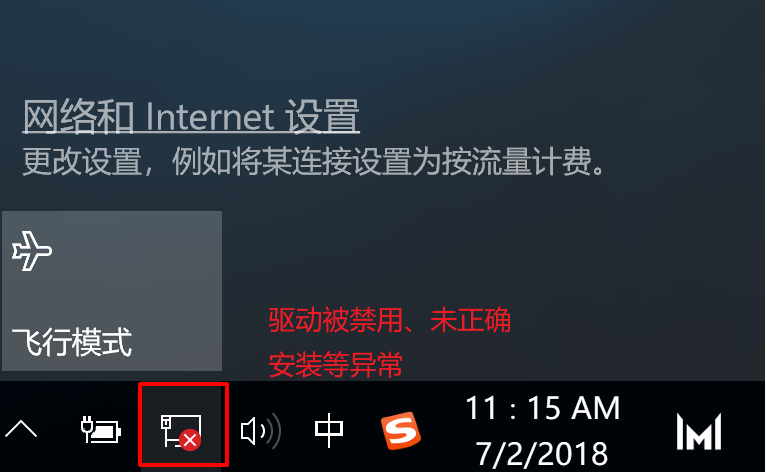Click the 11:15 AM clock time
The width and height of the screenshot is (767, 472).
[x=542, y=408]
